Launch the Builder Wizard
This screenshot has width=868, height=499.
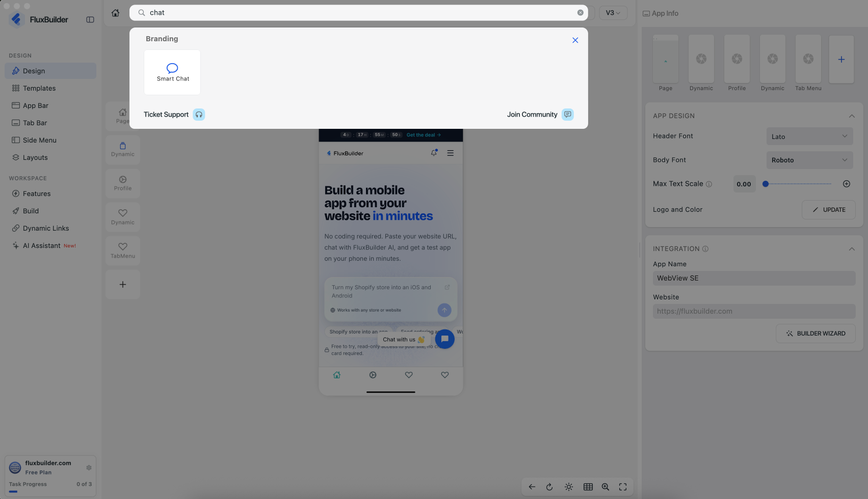coord(816,334)
